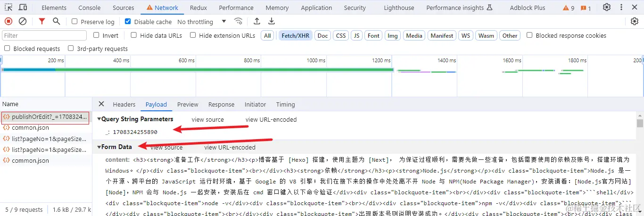644x216 pixels.
Task: Stop recording network log
Action: point(8,21)
